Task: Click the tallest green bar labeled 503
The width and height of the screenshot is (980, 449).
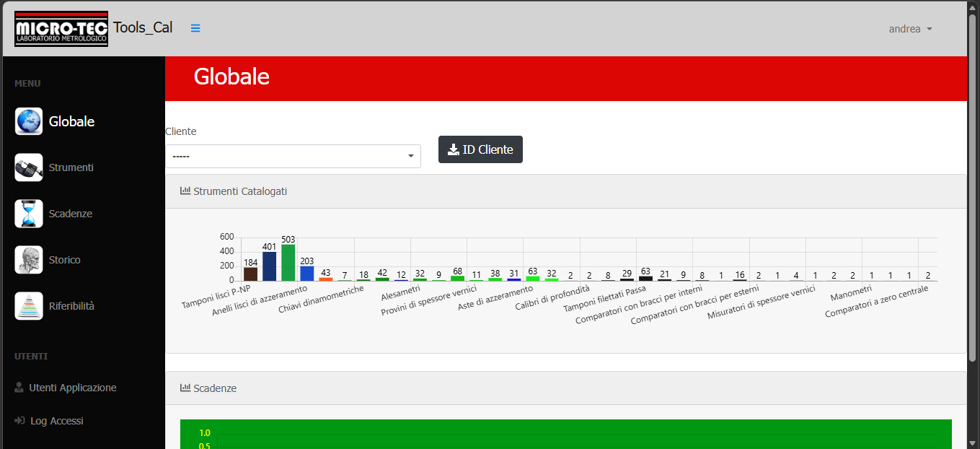Action: tap(288, 262)
